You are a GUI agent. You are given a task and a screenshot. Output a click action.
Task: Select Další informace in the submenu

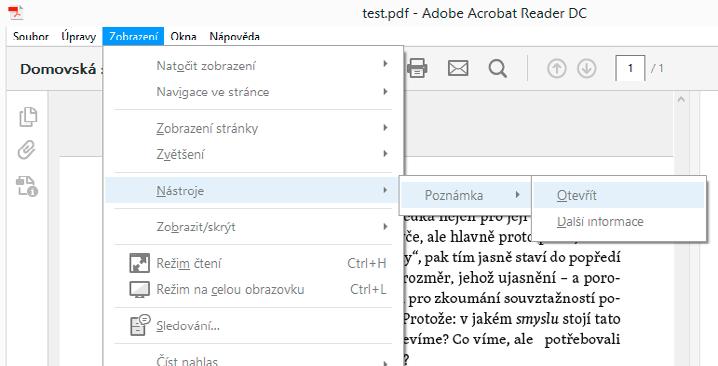pyautogui.click(x=619, y=222)
